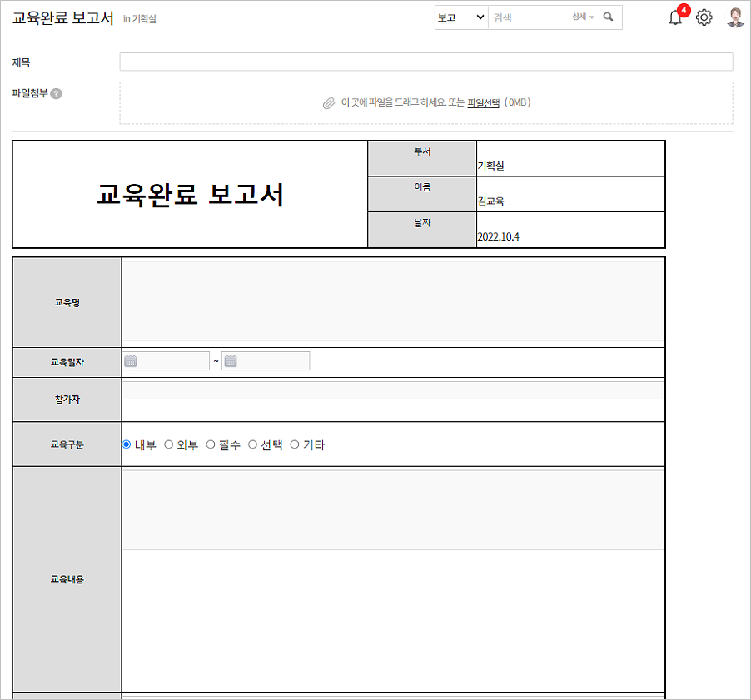Select the 외부 radio button

point(169,445)
